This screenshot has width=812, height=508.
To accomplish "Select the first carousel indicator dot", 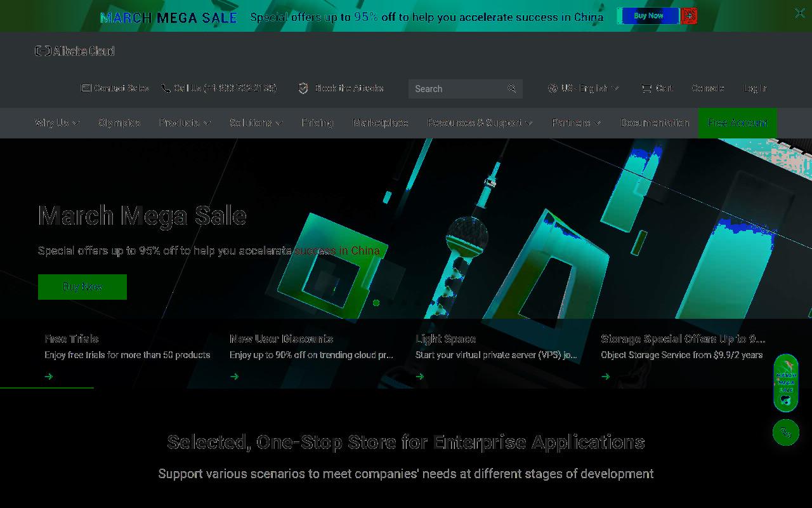I will tap(376, 303).
